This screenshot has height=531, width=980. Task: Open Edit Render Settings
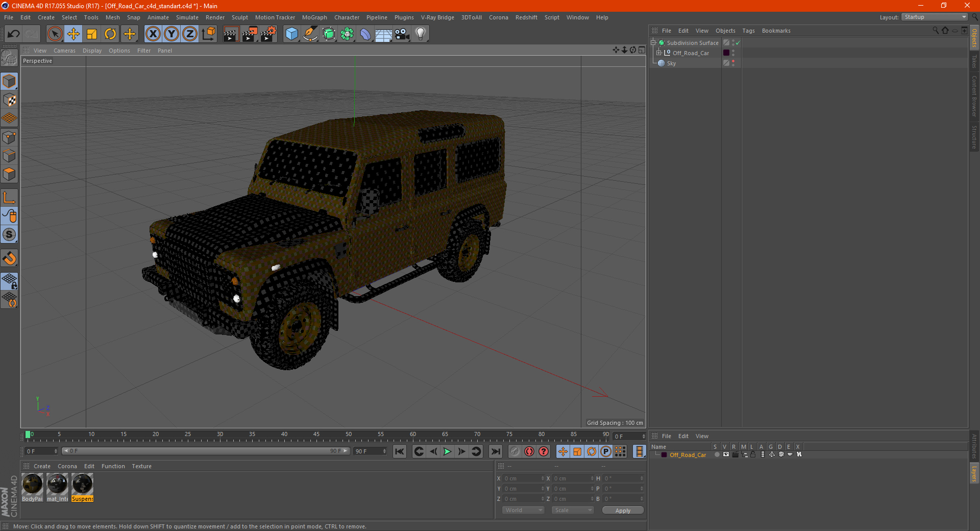coord(268,34)
